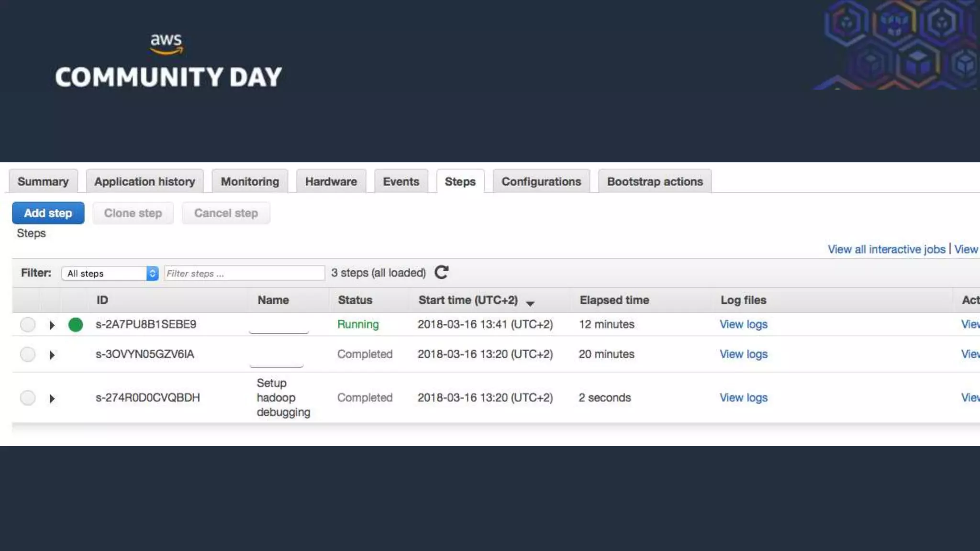The image size is (980, 551).
Task: Click the Start time sort arrow
Action: tap(530, 303)
